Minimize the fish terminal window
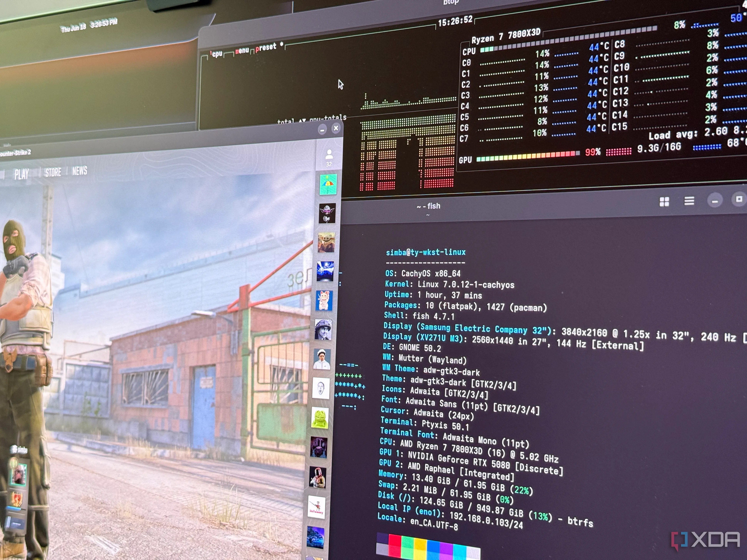The image size is (747, 560). 715,201
